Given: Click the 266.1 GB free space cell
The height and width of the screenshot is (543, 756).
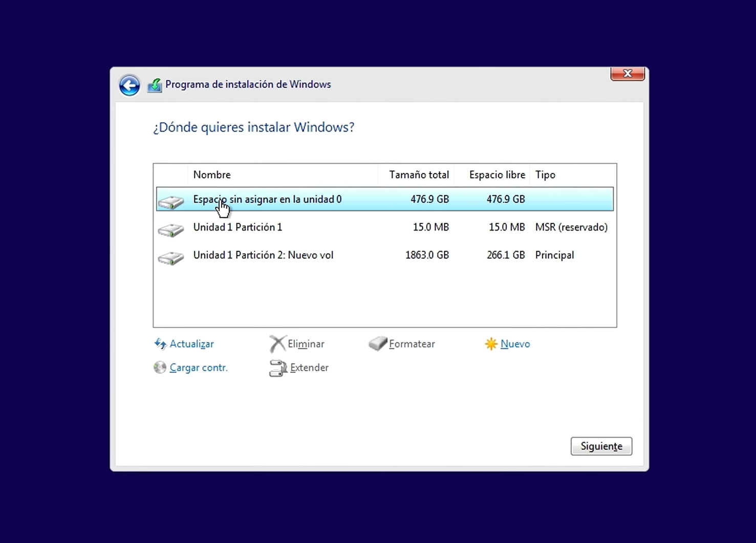Looking at the screenshot, I should [506, 255].
